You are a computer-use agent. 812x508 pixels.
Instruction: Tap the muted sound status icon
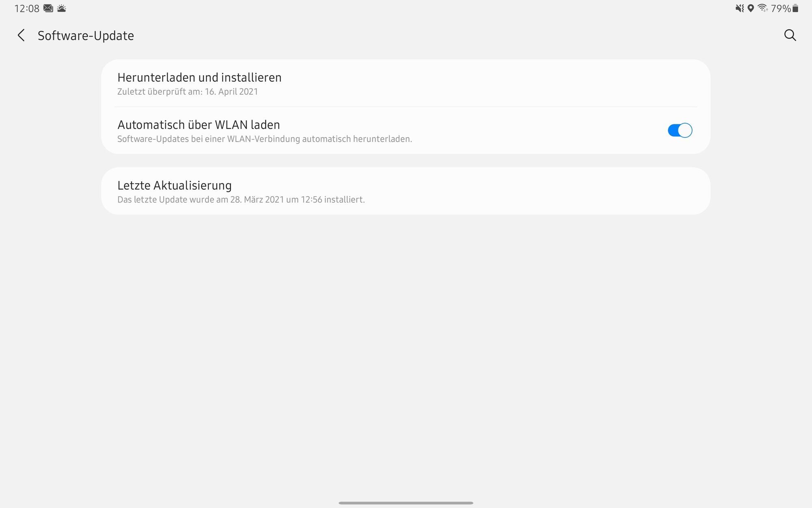tap(740, 8)
